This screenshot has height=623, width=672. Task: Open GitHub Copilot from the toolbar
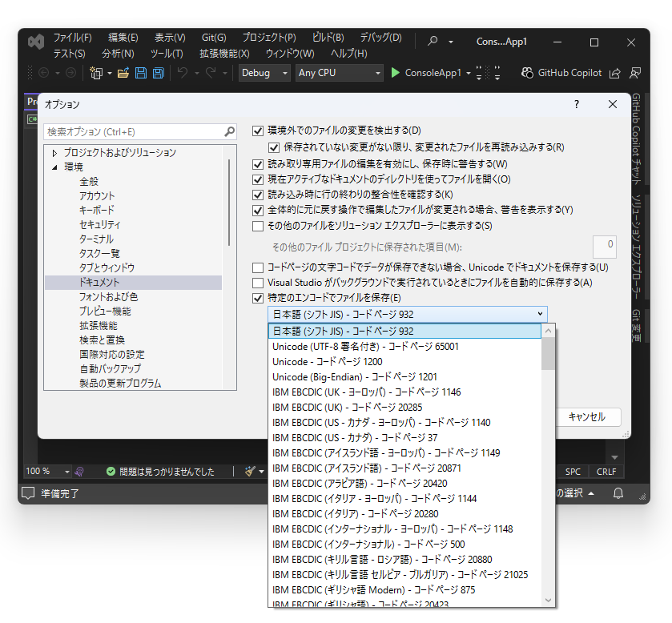point(561,73)
